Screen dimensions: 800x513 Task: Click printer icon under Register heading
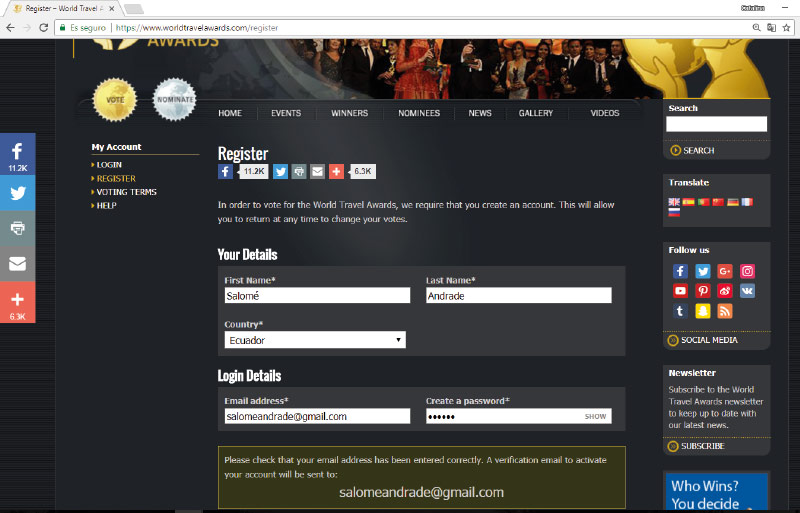pos(299,172)
